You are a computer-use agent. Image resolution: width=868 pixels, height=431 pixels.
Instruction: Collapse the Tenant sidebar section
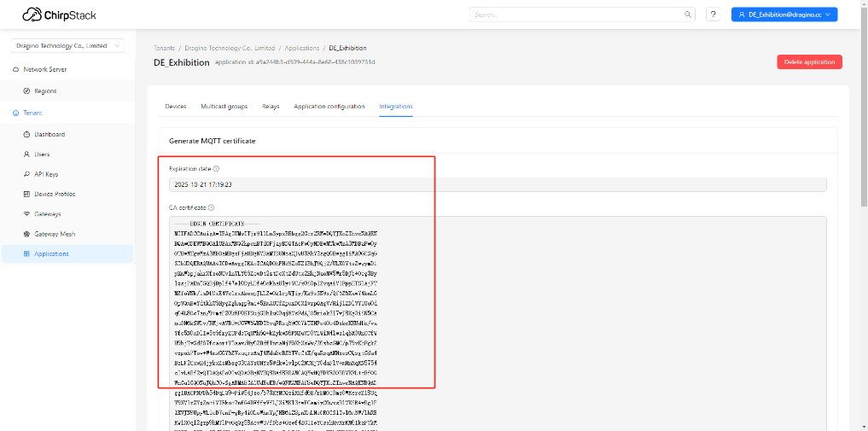(32, 113)
